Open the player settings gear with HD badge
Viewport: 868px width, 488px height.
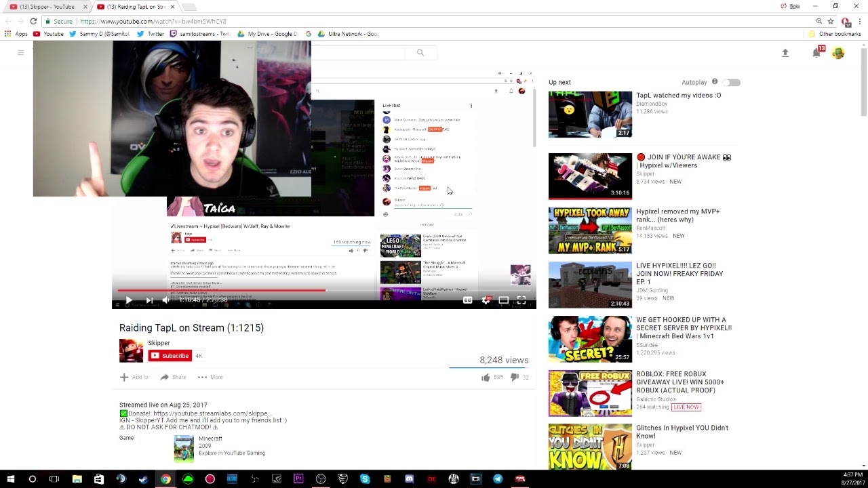click(486, 300)
